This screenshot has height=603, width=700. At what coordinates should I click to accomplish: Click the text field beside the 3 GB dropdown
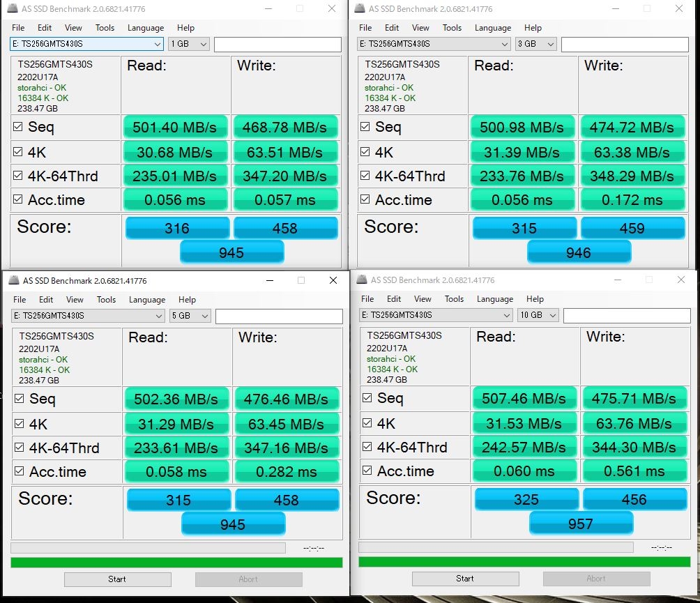click(x=625, y=44)
